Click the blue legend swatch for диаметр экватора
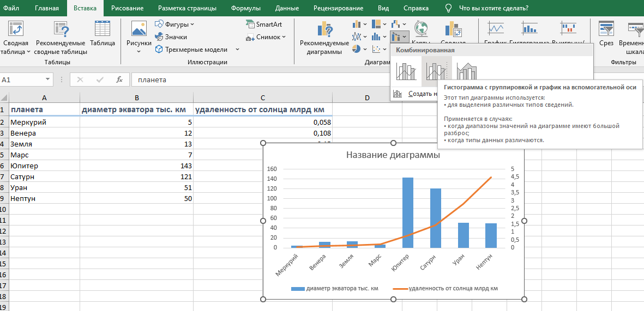The image size is (644, 311). pos(297,289)
